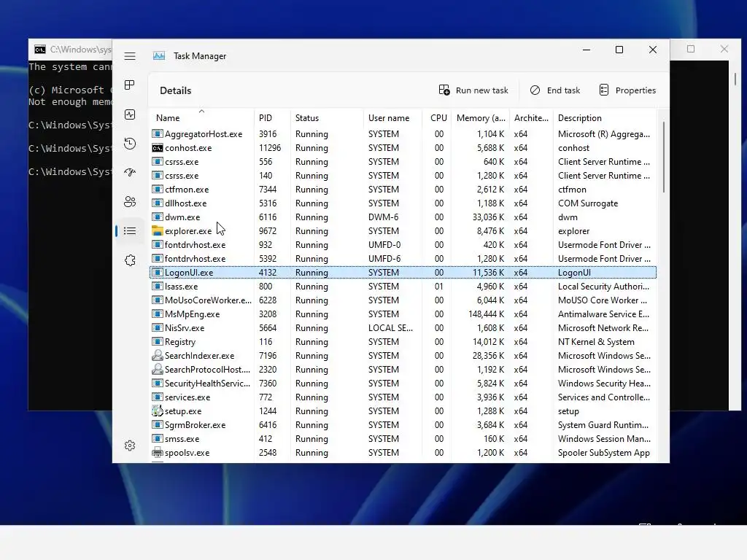The image size is (747, 560).
Task: Select the NisSrv.exe process row
Action: (x=403, y=327)
